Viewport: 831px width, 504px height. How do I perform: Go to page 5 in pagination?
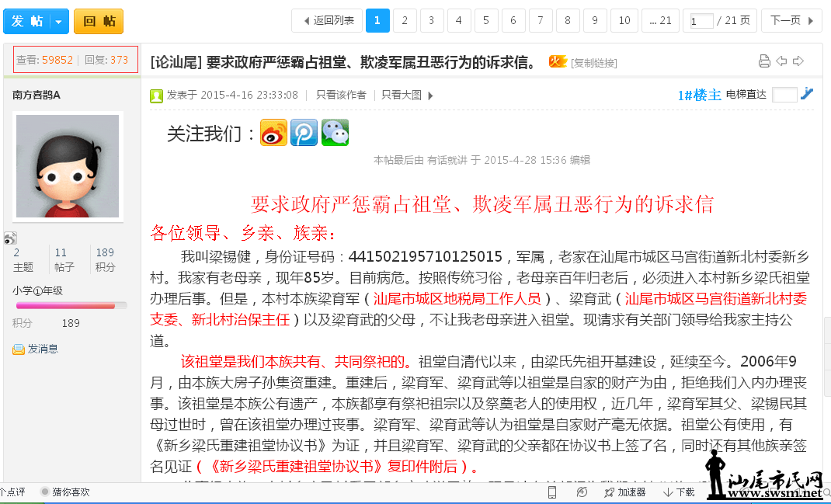pos(486,21)
